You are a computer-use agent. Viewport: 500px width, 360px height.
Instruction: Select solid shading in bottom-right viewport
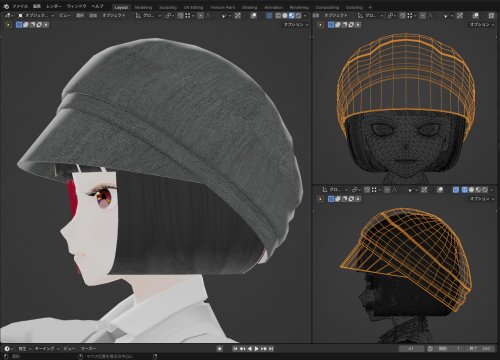[471, 190]
